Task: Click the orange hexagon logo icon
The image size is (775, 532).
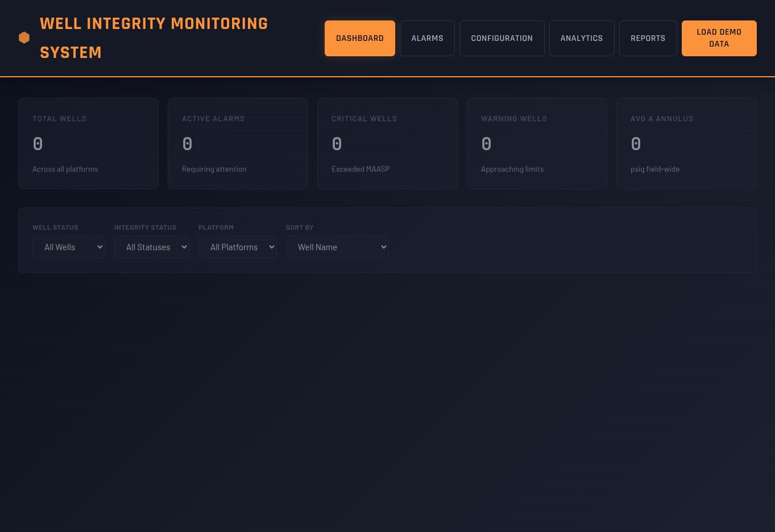Action: (x=24, y=38)
